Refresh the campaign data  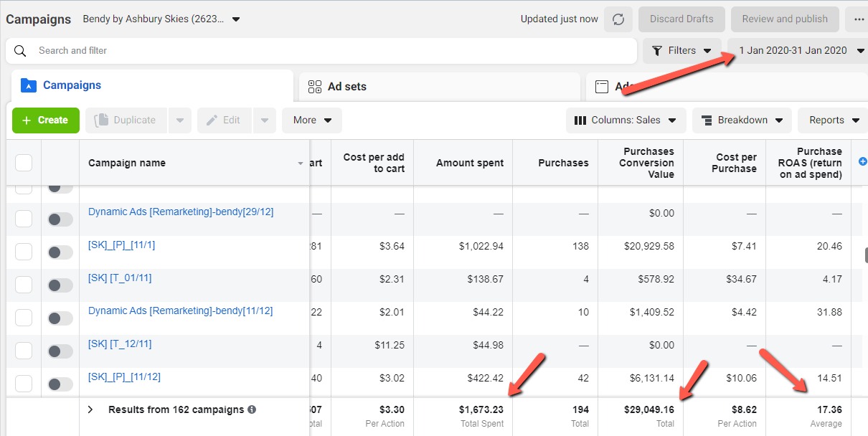click(x=618, y=19)
